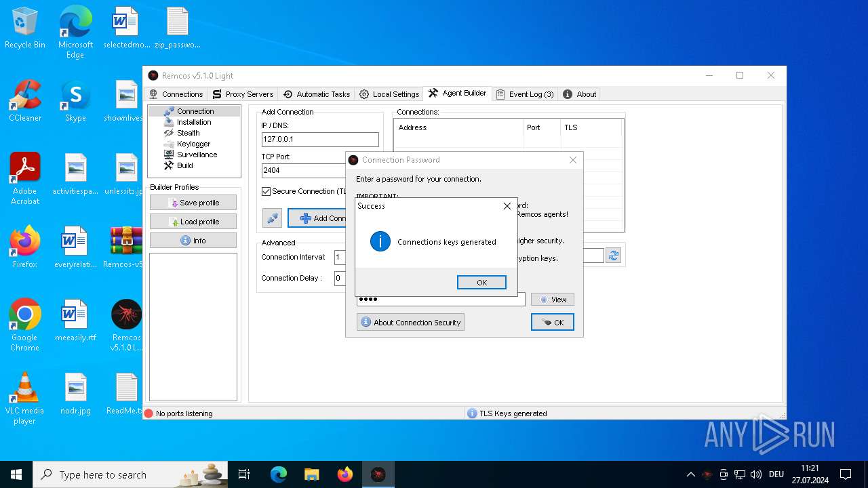Click the refresh keys icon button
The height and width of the screenshot is (488, 868).
click(x=614, y=256)
